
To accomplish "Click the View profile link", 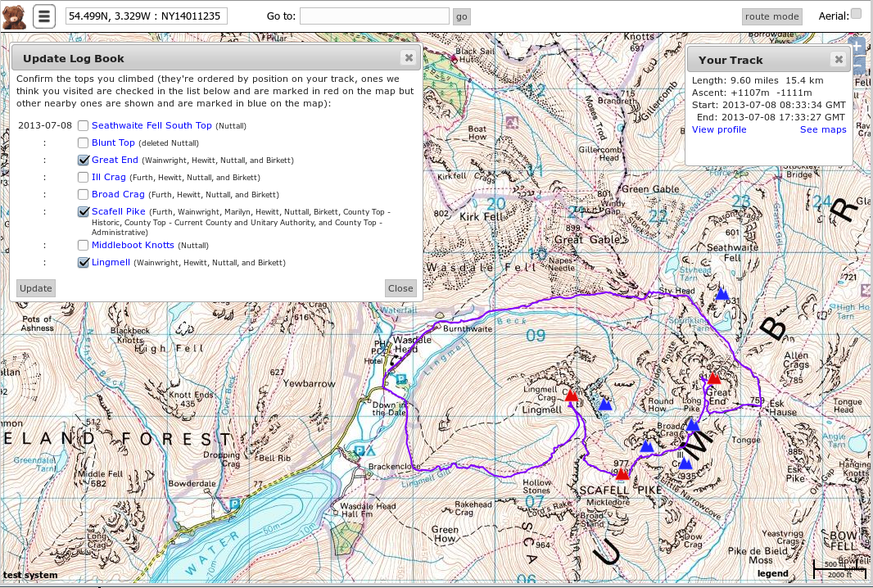I will (719, 129).
